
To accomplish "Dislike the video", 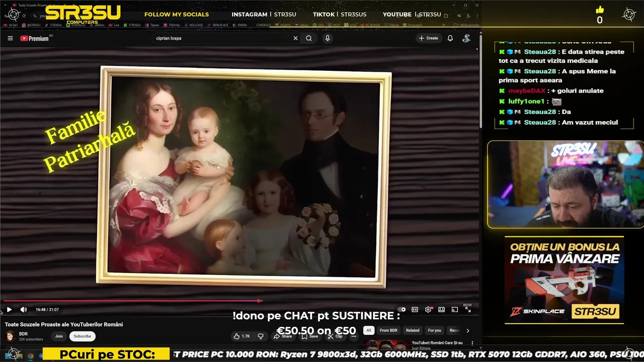I will pyautogui.click(x=261, y=336).
